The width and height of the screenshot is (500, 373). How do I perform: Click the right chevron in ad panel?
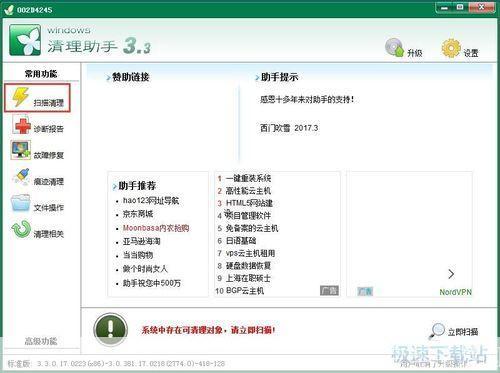pyautogui.click(x=451, y=274)
